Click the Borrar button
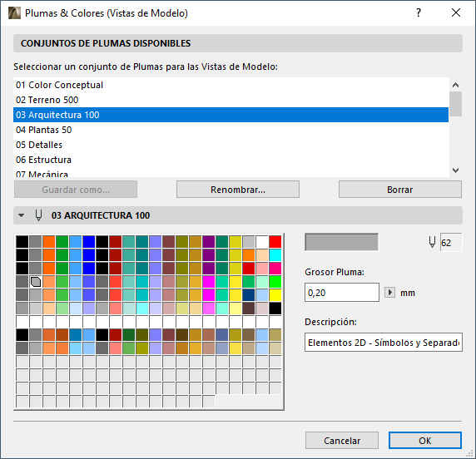 pos(400,190)
